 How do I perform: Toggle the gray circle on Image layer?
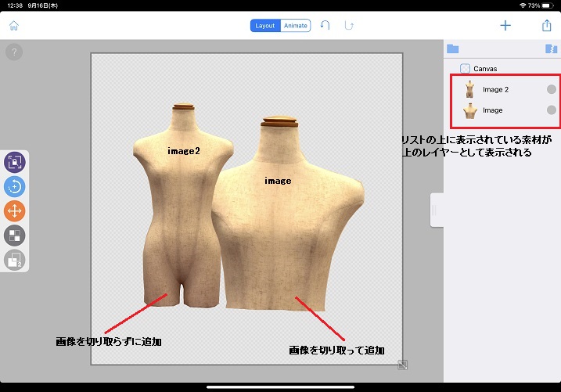coord(551,110)
